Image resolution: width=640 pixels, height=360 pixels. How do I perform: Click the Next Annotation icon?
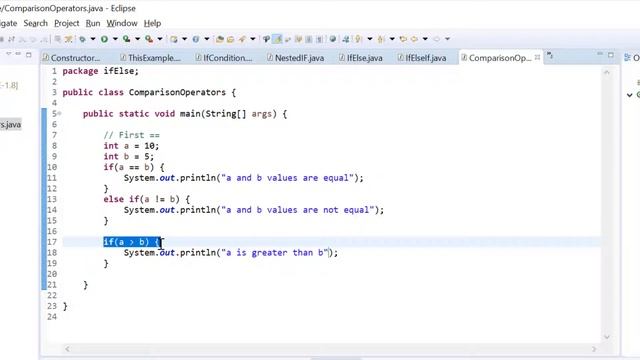pos(358,39)
